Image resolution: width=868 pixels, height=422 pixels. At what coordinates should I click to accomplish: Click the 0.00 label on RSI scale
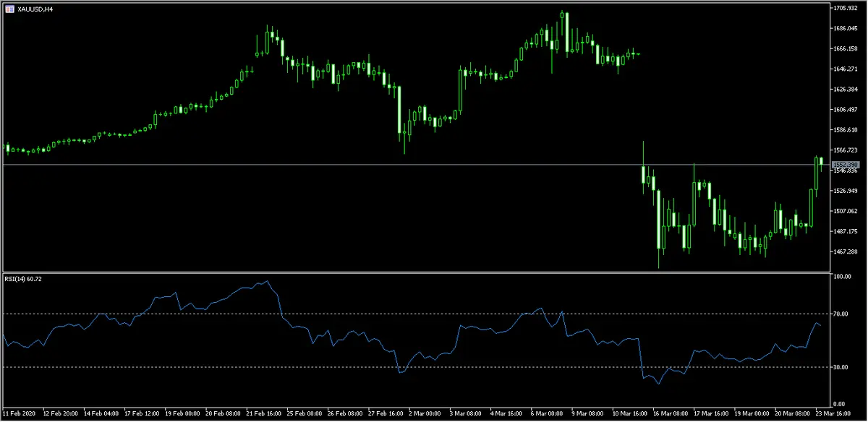pos(839,405)
